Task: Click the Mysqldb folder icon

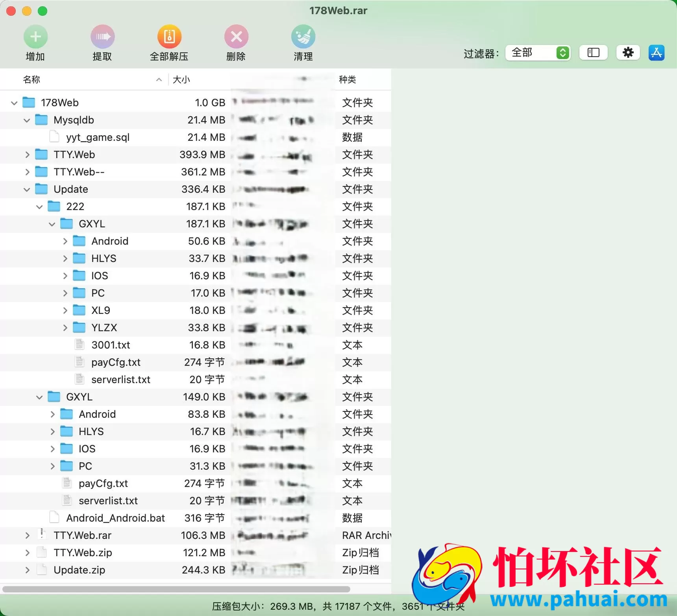Action: click(41, 120)
